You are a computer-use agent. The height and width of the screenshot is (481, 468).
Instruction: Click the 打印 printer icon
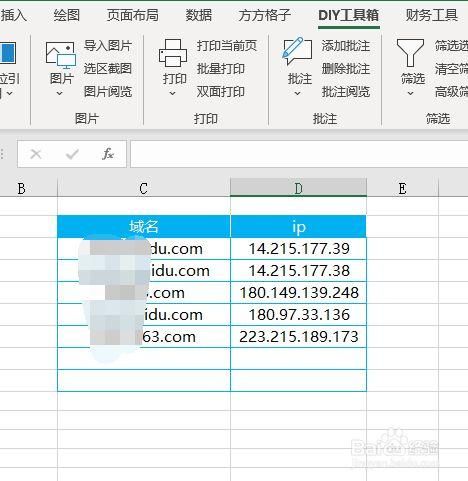pos(173,53)
